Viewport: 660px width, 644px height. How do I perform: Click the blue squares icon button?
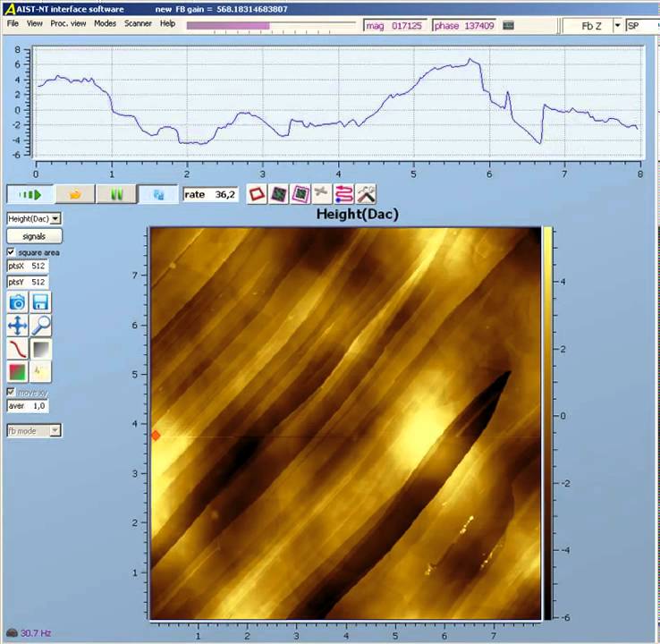(x=158, y=194)
